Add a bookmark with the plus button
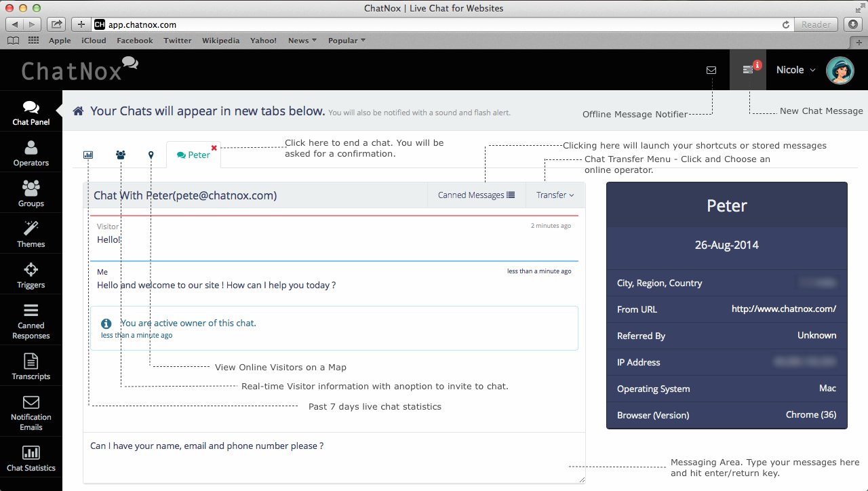Image resolution: width=868 pixels, height=491 pixels. pyautogui.click(x=81, y=24)
